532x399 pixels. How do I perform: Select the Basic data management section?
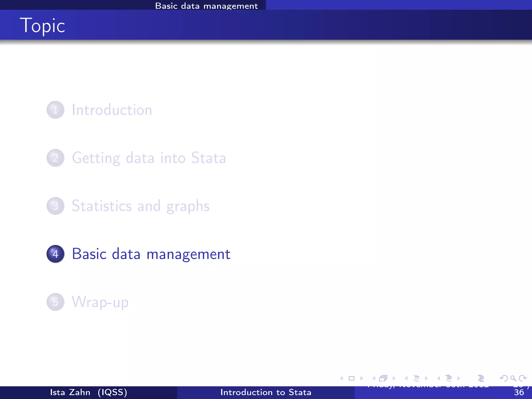[151, 254]
